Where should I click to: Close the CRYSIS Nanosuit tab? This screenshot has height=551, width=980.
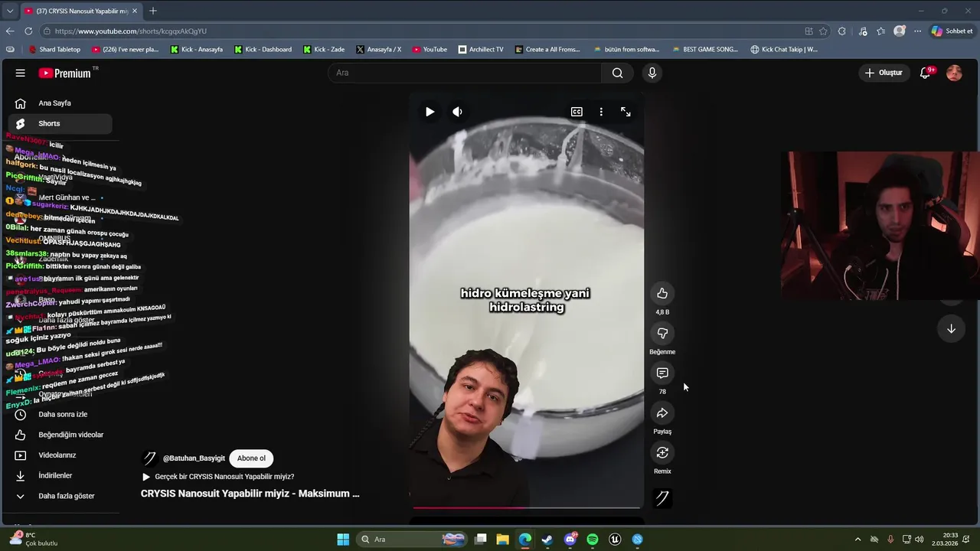[135, 11]
